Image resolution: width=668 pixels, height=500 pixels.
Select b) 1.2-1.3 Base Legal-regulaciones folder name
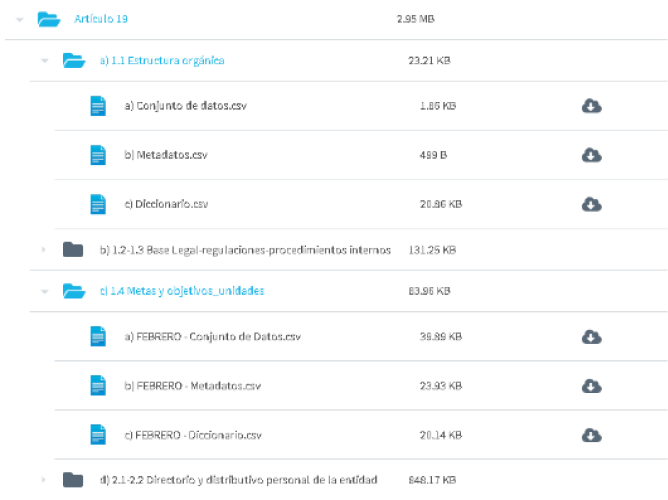(x=245, y=250)
